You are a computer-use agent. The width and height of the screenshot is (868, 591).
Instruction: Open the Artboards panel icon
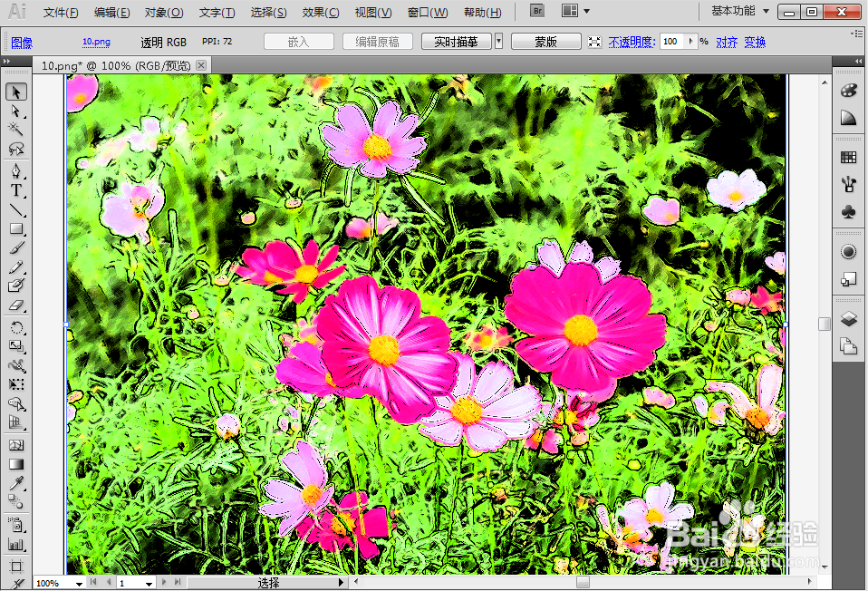point(849,346)
